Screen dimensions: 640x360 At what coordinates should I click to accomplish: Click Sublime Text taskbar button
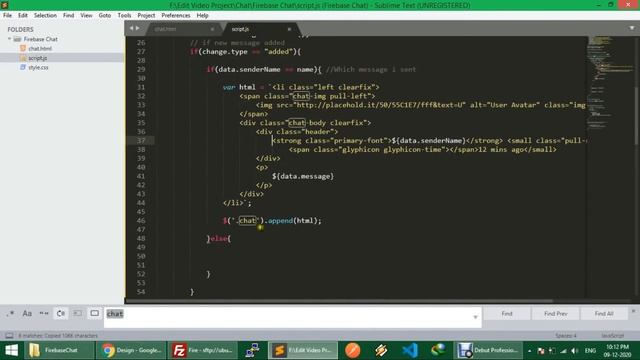tap(303, 350)
